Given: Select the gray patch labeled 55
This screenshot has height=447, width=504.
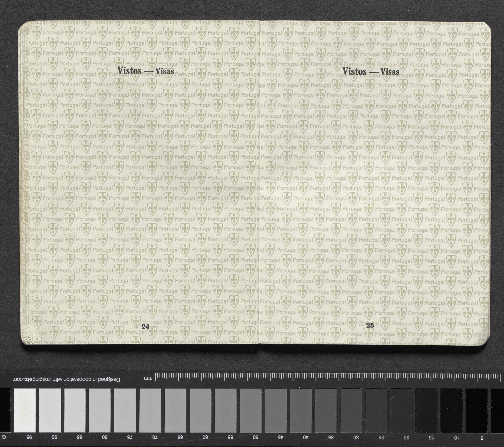Looking at the screenshot, I should click(226, 410).
